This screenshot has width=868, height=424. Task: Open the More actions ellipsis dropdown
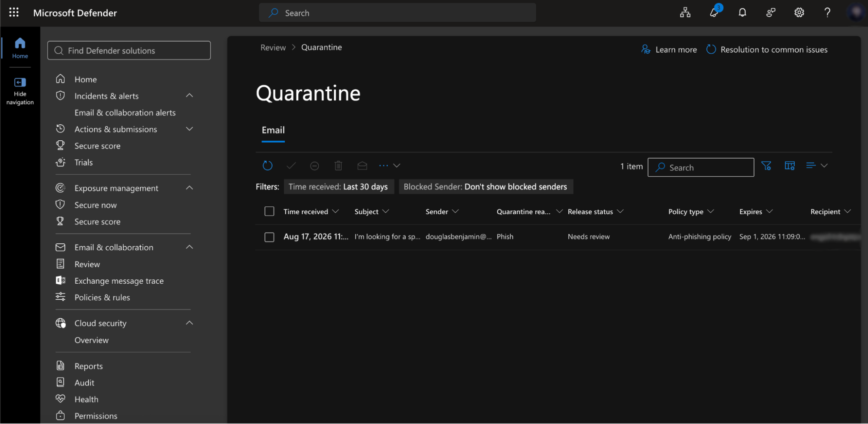pos(389,166)
